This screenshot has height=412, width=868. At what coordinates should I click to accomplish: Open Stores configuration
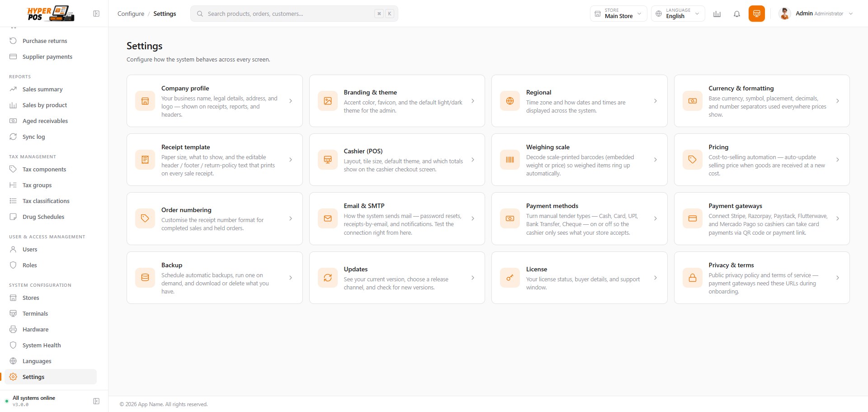pyautogui.click(x=51, y=298)
